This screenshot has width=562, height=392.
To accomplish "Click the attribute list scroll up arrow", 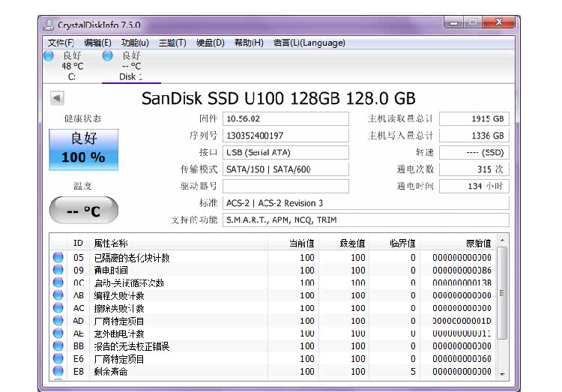I will pos(503,240).
